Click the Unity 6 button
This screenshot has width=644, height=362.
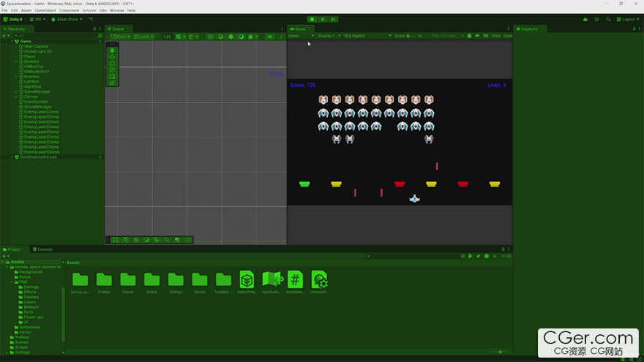click(x=12, y=19)
